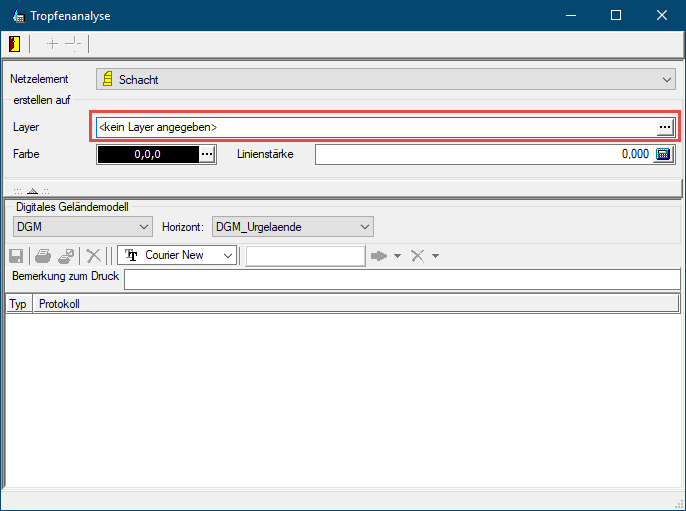Browse layers with the ellipsis button

[x=664, y=127]
